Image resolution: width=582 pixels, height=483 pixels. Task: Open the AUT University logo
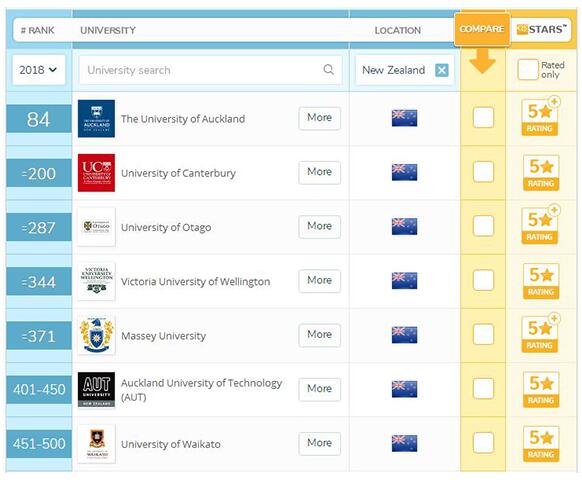pos(97,389)
